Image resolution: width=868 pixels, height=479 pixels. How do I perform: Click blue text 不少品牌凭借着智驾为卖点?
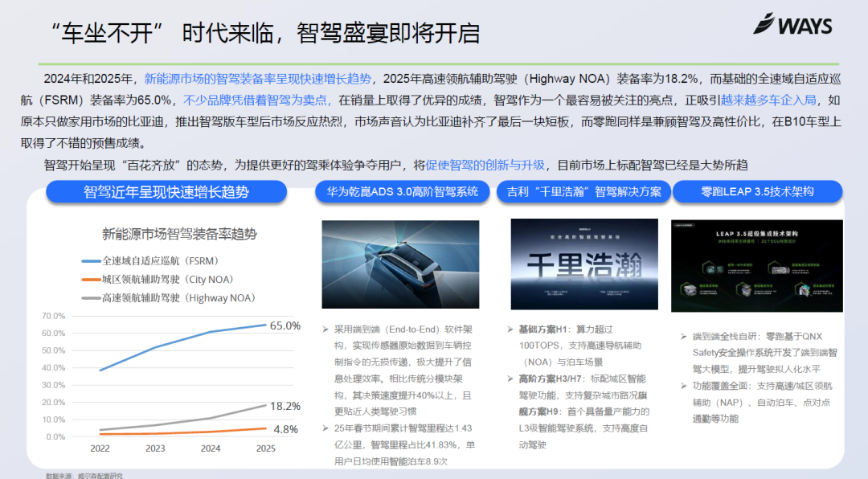click(x=257, y=100)
